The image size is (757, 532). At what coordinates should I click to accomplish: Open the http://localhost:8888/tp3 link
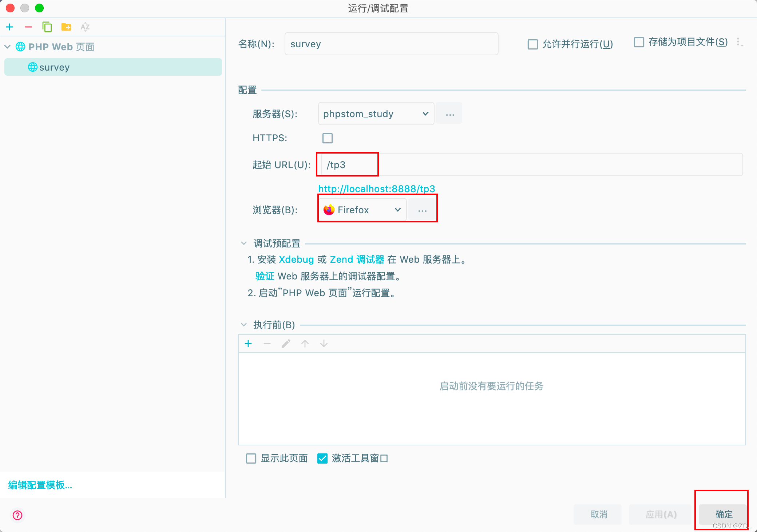click(376, 188)
